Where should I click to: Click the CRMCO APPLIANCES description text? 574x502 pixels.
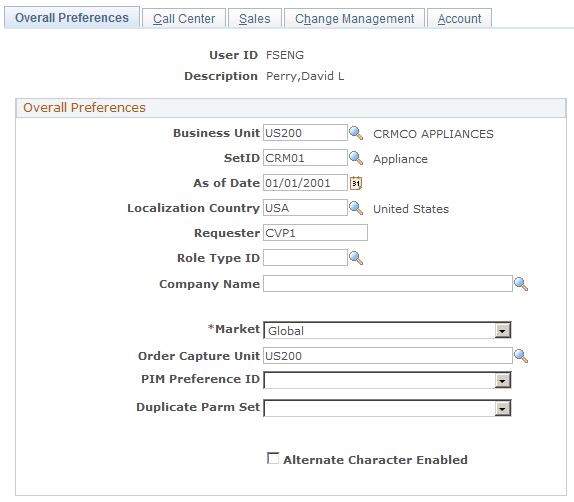[x=433, y=134]
